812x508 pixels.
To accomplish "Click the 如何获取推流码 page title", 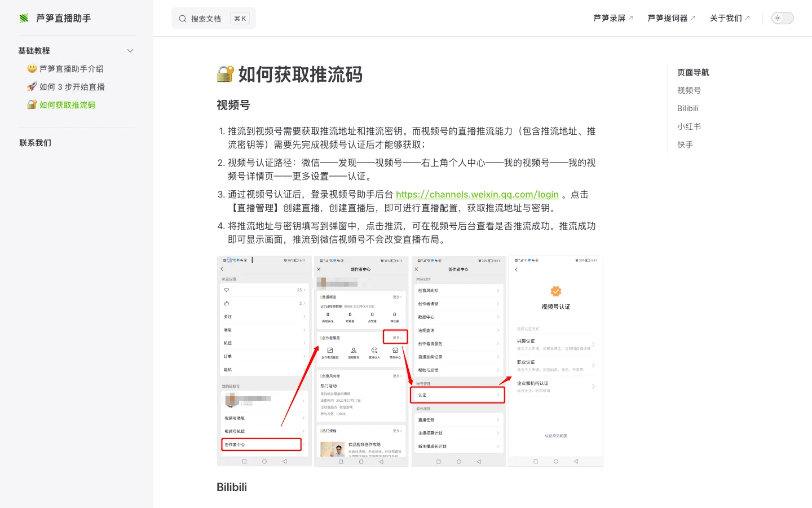I will (290, 75).
